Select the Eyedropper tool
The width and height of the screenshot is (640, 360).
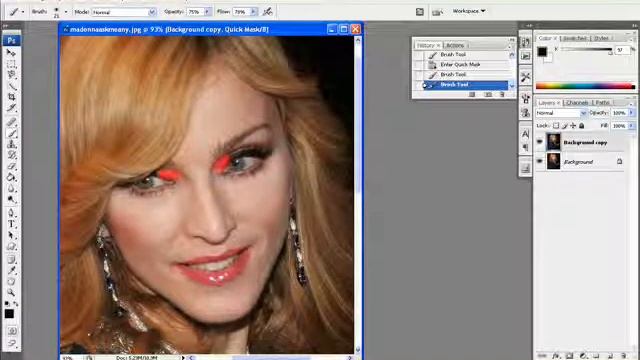point(11,270)
